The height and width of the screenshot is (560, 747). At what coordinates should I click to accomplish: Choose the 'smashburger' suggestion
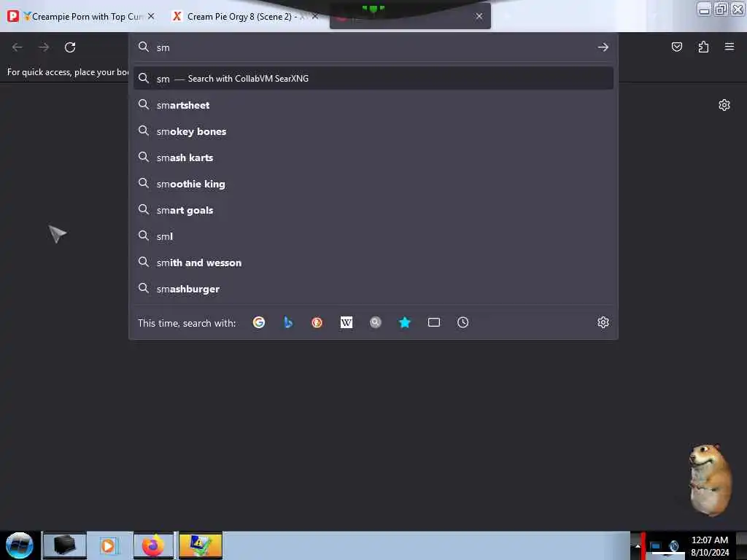click(373, 289)
